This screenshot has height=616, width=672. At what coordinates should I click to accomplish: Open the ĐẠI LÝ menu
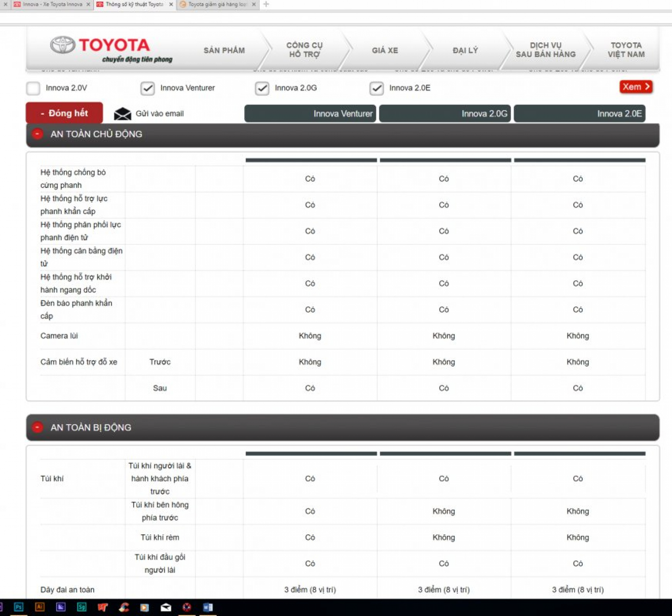coord(465,50)
